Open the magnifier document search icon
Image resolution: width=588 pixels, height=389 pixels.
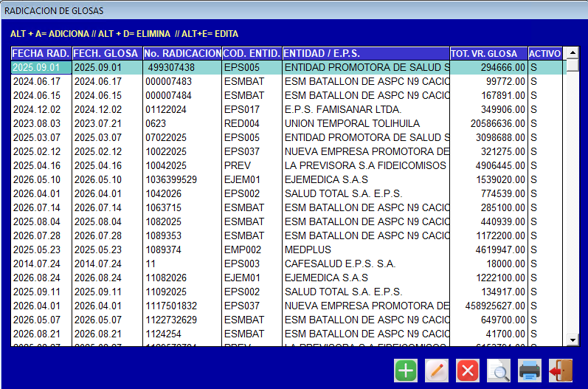pos(499,371)
